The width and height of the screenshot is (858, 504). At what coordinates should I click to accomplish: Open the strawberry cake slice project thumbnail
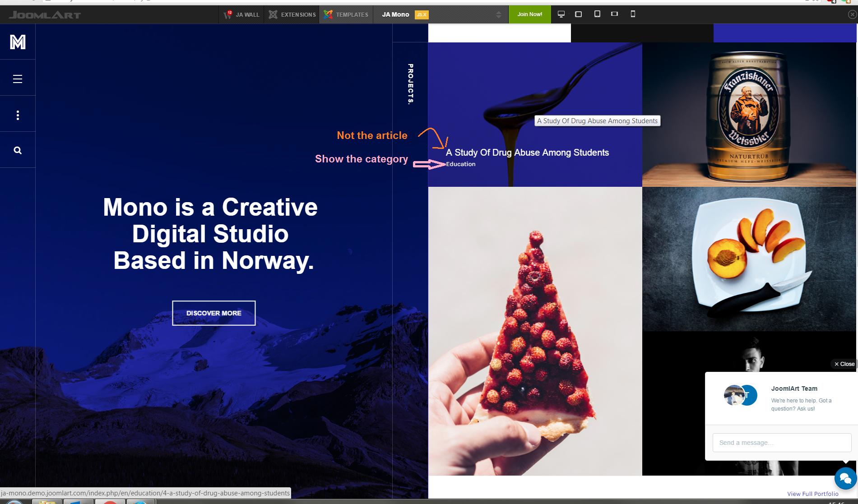[x=535, y=331]
